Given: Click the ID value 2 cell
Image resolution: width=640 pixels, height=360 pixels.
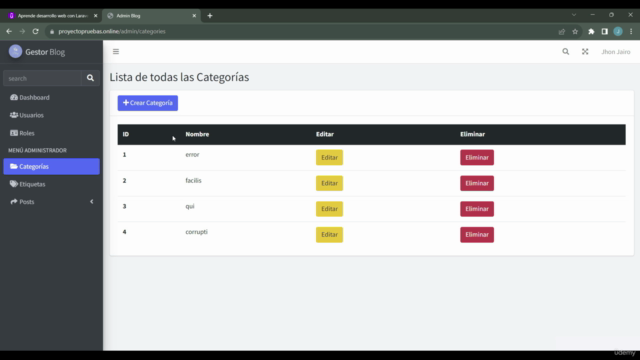Looking at the screenshot, I should pyautogui.click(x=124, y=180).
